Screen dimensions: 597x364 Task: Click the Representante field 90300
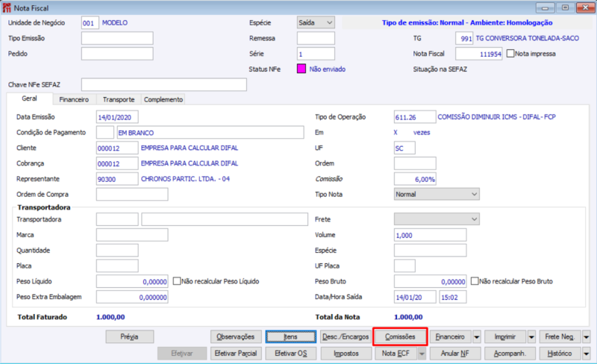click(117, 179)
